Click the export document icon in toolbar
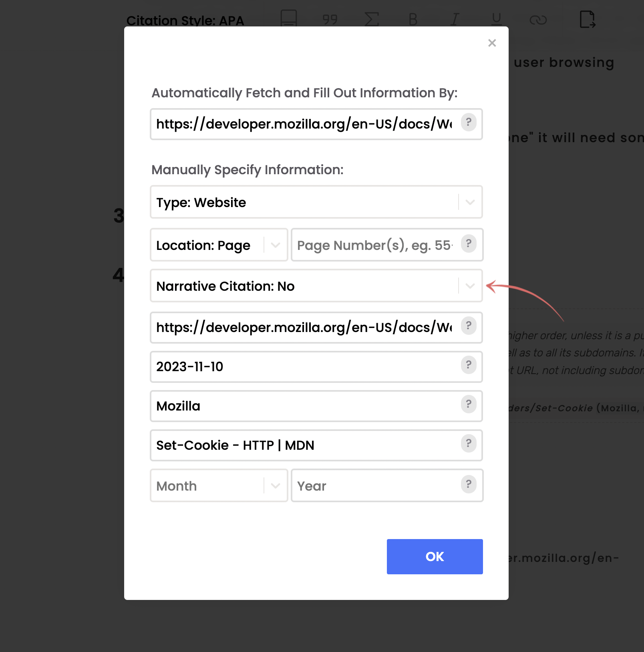This screenshot has height=652, width=644. coord(588,19)
